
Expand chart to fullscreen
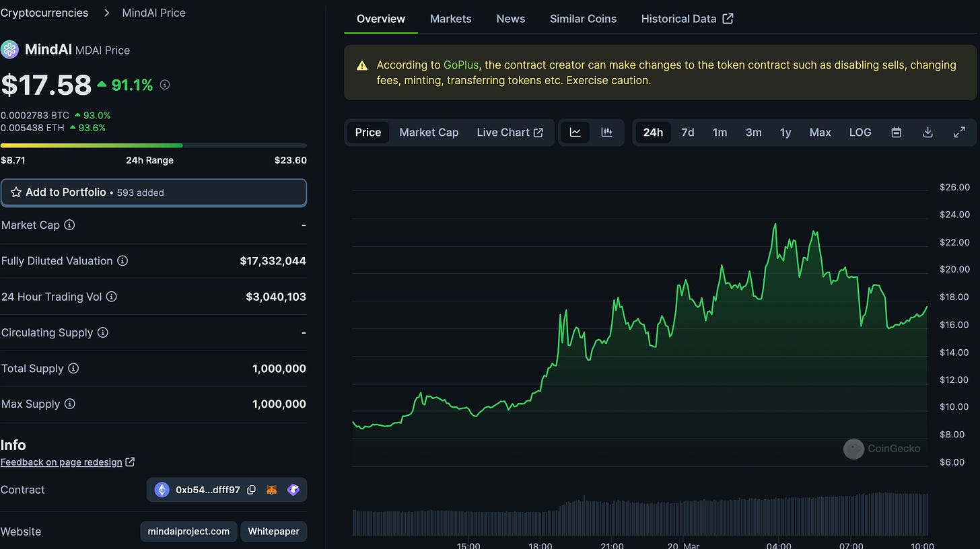click(960, 133)
